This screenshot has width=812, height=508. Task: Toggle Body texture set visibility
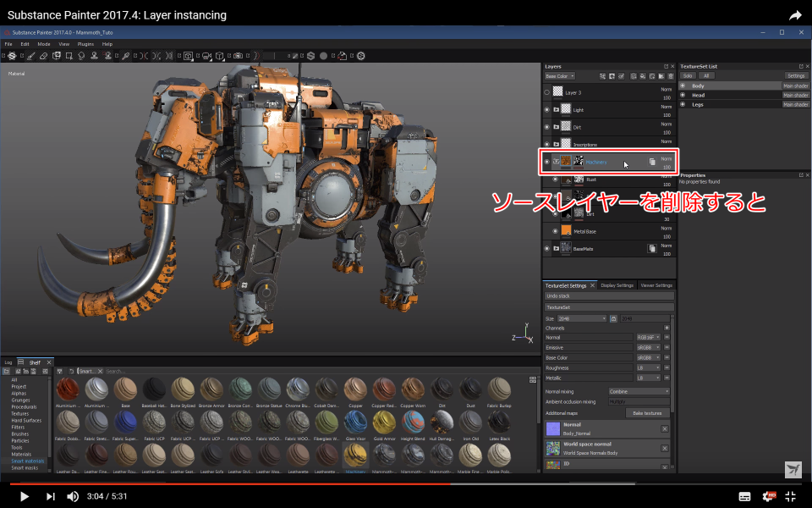tap(683, 86)
